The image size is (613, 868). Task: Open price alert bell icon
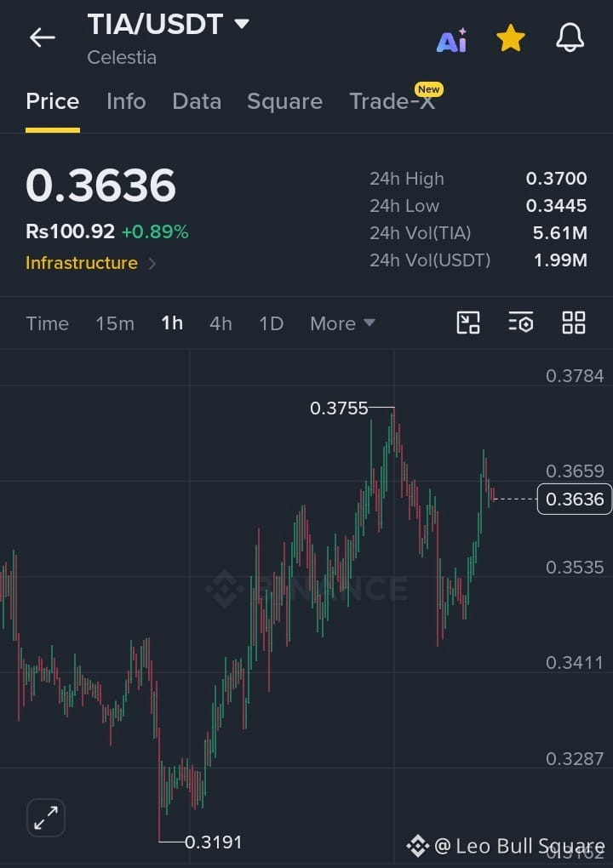coord(570,38)
